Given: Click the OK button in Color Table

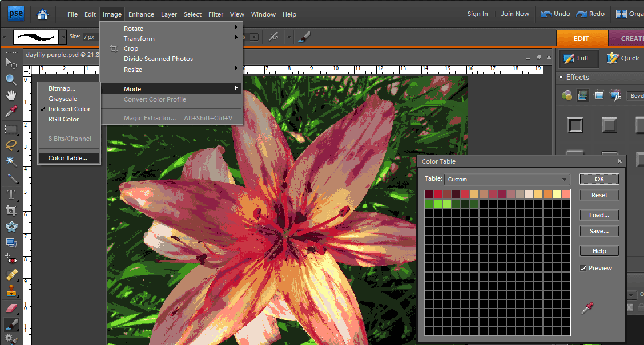Looking at the screenshot, I should [599, 179].
